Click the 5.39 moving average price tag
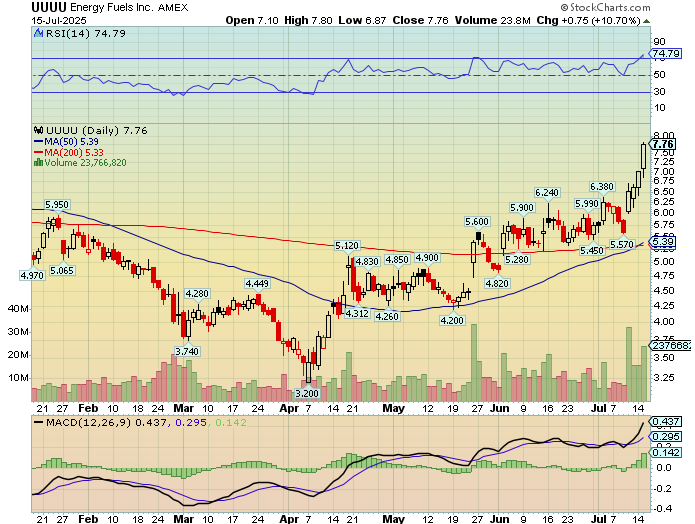Image resolution: width=695 pixels, height=524 pixels. (x=663, y=242)
